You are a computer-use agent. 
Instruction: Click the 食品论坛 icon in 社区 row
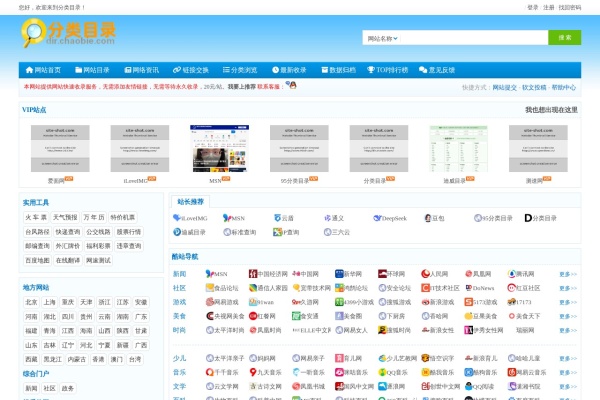[x=210, y=288]
